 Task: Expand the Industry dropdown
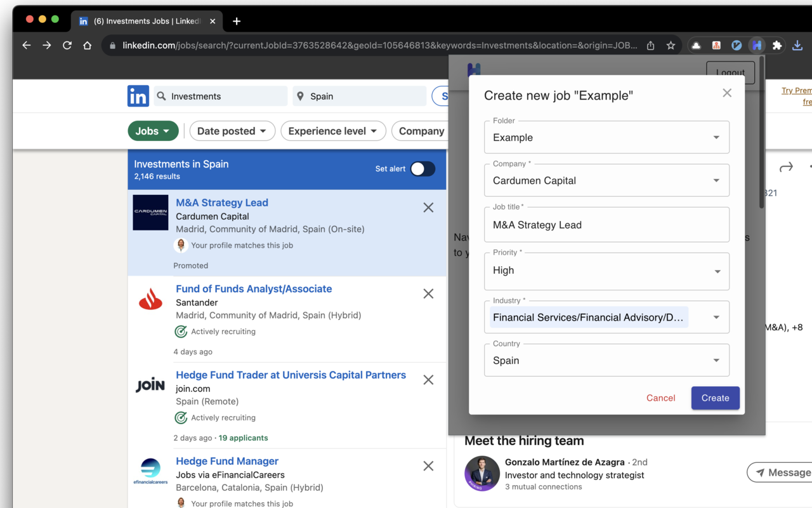716,317
